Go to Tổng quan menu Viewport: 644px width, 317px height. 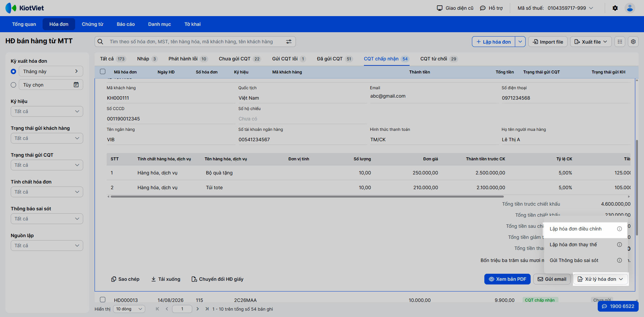point(24,24)
